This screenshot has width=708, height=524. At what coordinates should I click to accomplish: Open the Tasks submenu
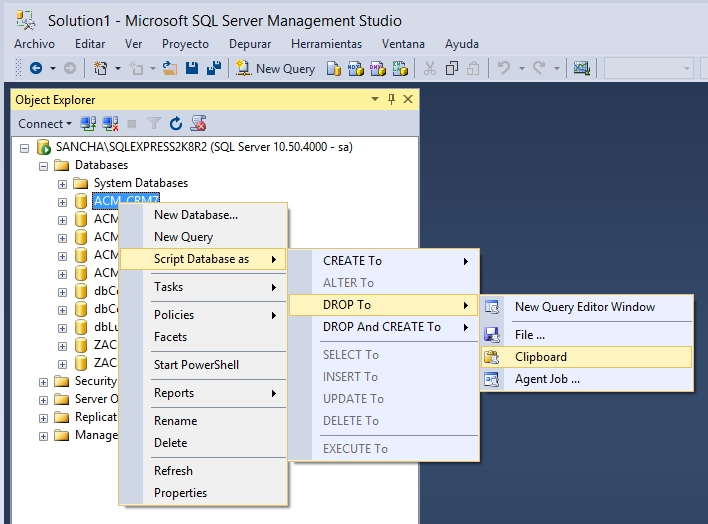(x=203, y=287)
